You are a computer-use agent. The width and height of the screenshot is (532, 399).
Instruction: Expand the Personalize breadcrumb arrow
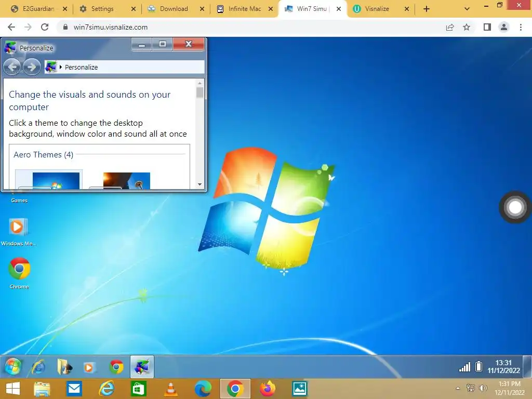pyautogui.click(x=61, y=67)
